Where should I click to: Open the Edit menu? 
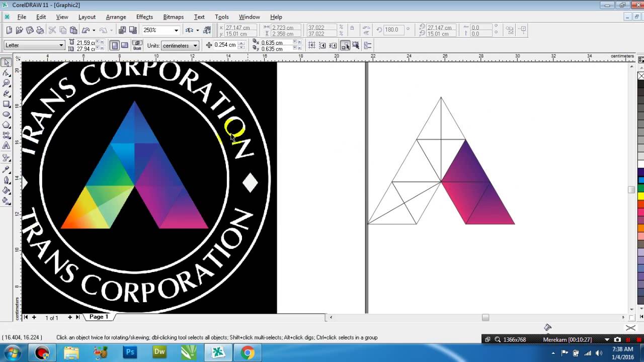41,17
